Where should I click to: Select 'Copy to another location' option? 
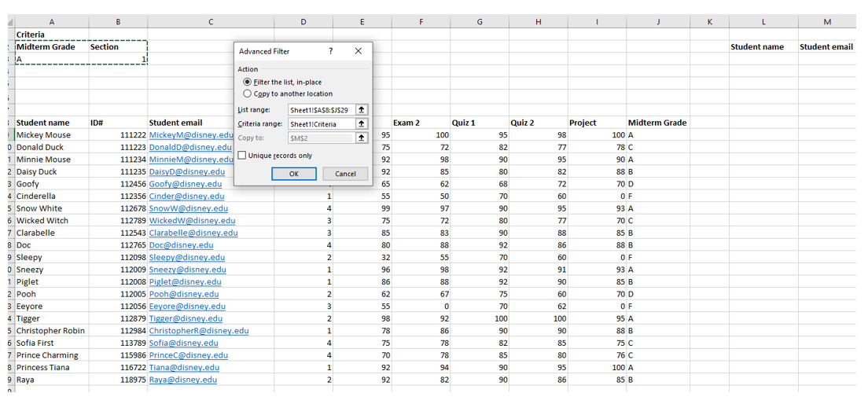click(248, 94)
